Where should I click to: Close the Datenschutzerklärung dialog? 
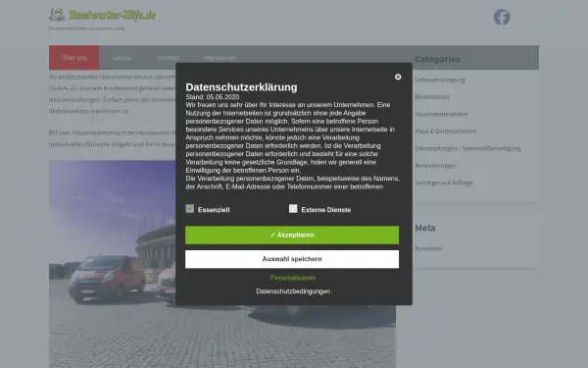click(x=398, y=77)
